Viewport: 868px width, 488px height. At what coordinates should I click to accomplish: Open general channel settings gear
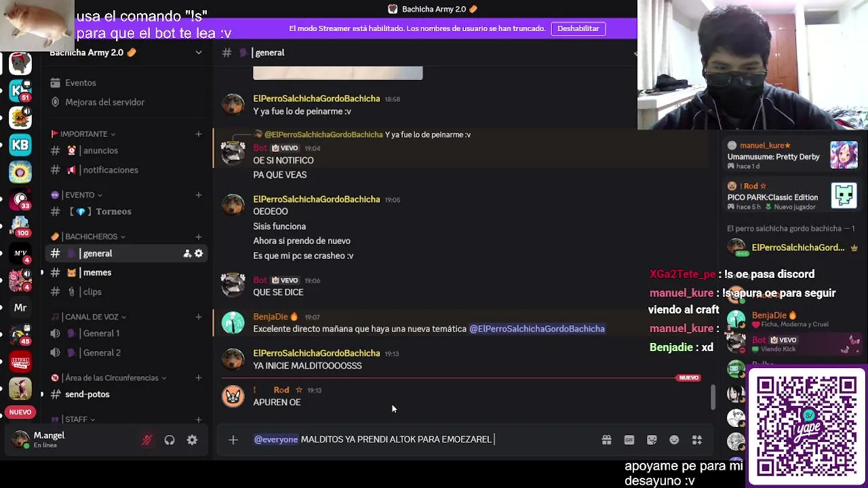(199, 253)
